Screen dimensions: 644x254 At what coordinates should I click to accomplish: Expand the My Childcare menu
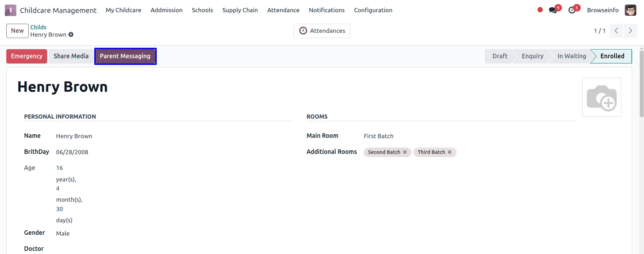123,10
